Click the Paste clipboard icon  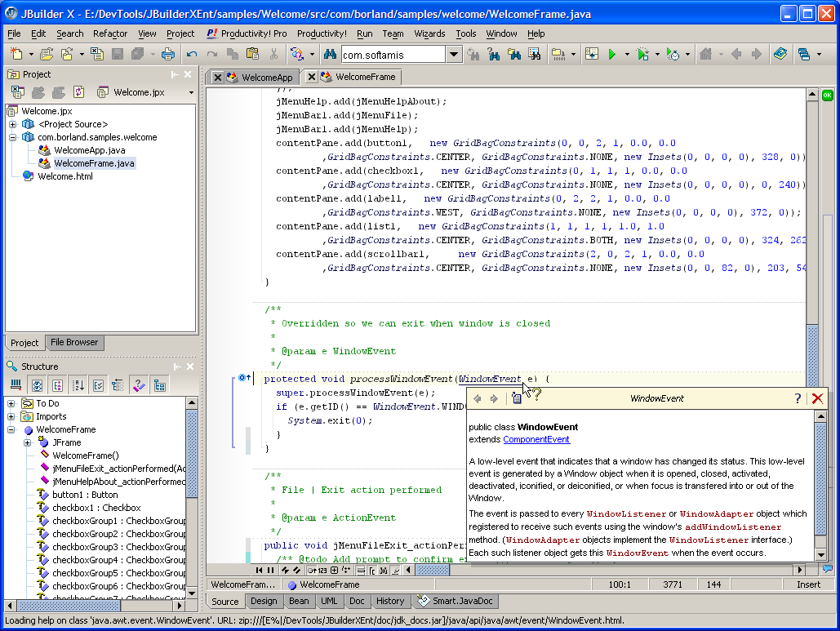(253, 54)
